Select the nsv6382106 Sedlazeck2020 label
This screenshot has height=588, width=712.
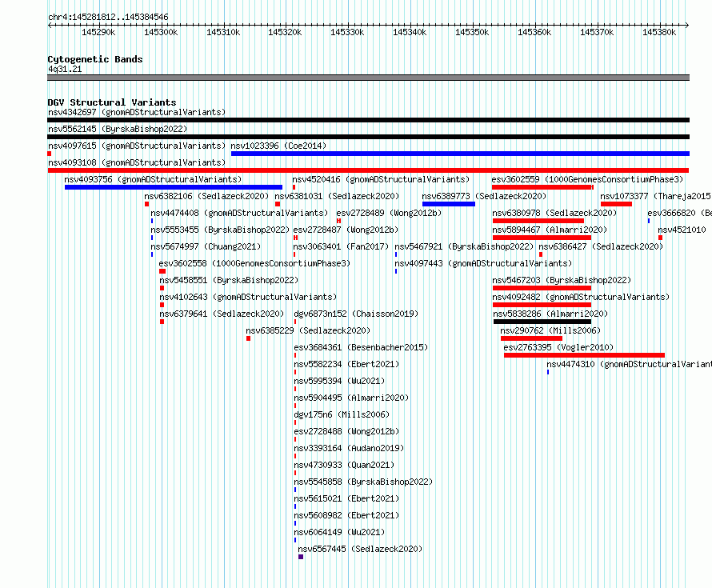206,196
